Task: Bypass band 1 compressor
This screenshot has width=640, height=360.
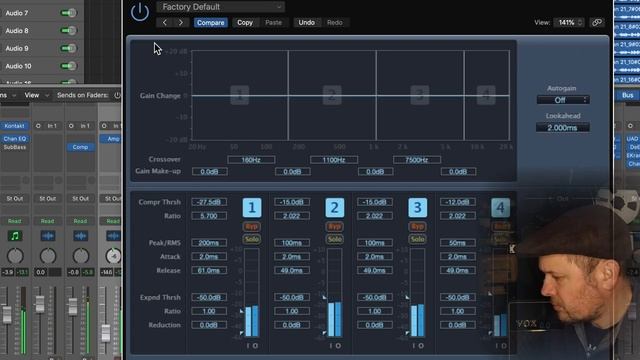Action: click(252, 227)
